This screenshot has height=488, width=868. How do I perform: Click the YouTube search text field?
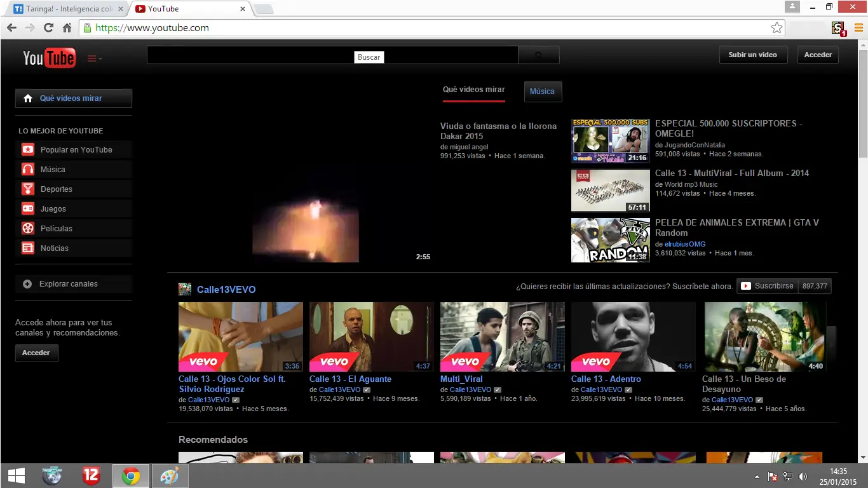pos(332,55)
